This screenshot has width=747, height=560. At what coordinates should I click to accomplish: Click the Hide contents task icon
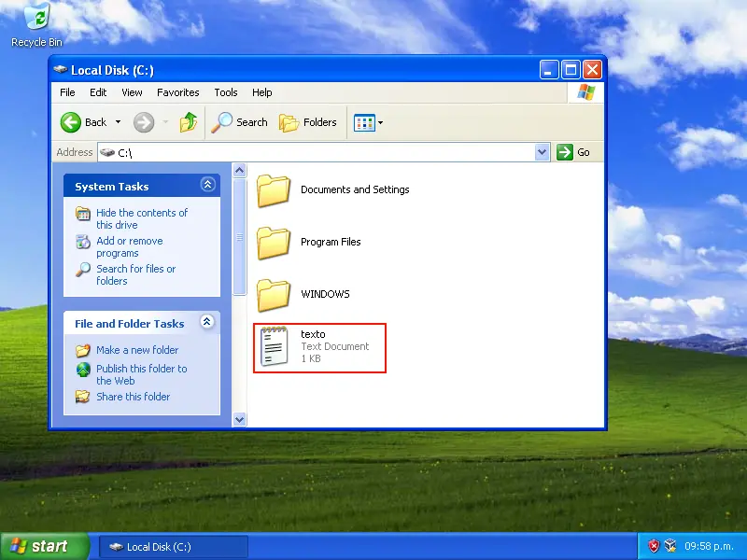coord(83,214)
